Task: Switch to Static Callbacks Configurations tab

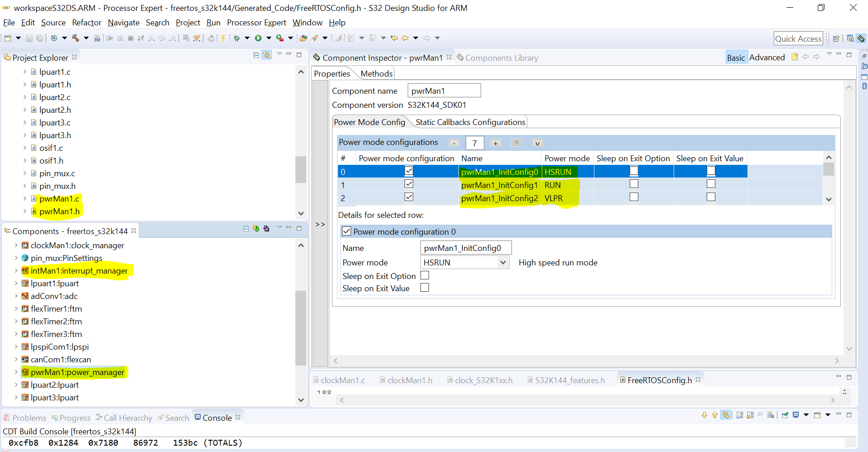Action: coord(470,122)
